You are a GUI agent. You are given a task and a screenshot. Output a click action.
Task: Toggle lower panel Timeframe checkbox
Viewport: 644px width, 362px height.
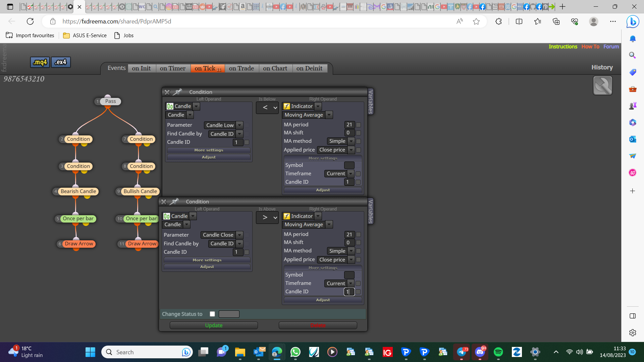[x=358, y=283]
